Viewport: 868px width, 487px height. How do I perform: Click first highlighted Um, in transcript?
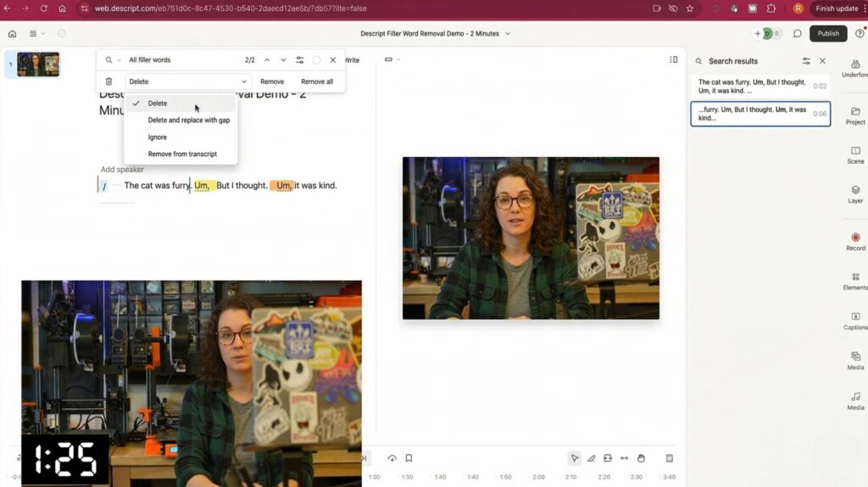click(202, 186)
